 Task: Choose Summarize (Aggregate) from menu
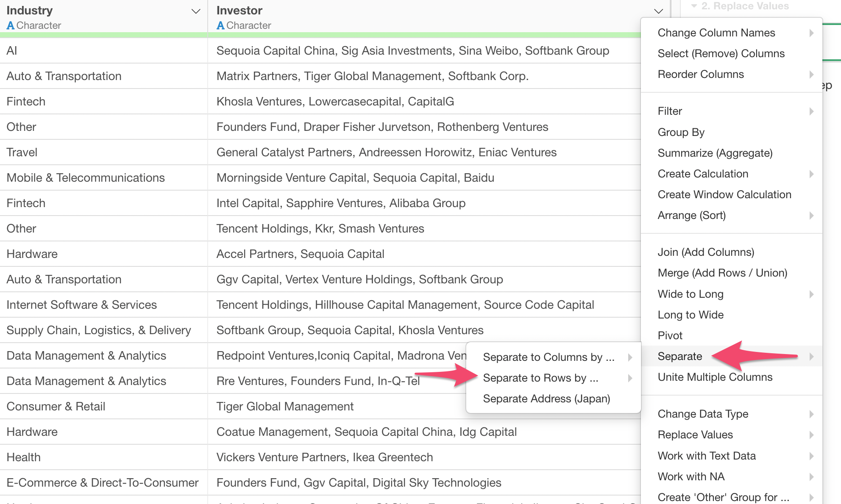pyautogui.click(x=715, y=153)
